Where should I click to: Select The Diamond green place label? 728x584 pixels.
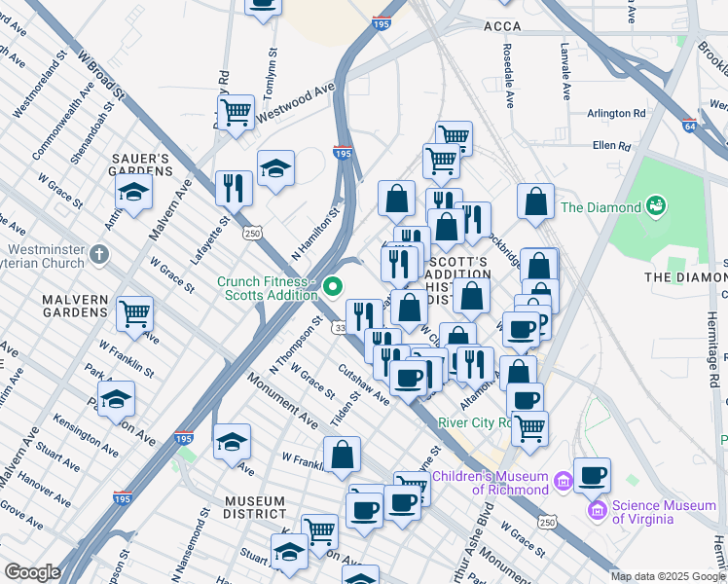[601, 207]
